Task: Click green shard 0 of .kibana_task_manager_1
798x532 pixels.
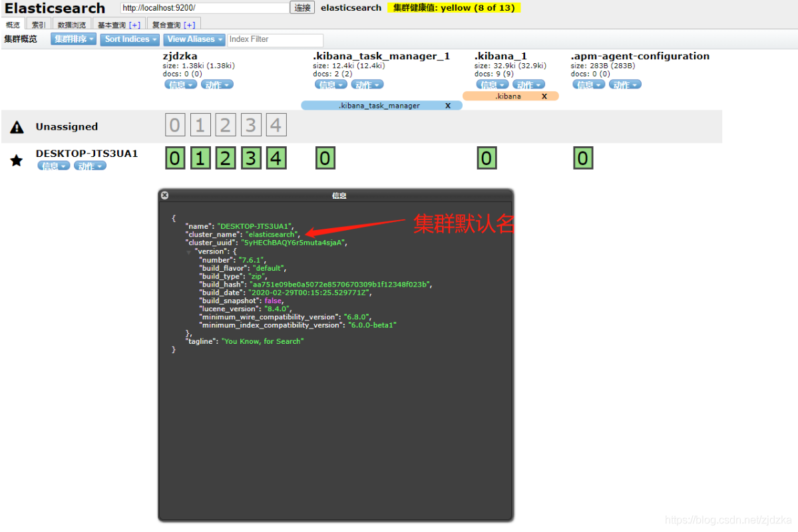Action: coord(325,158)
